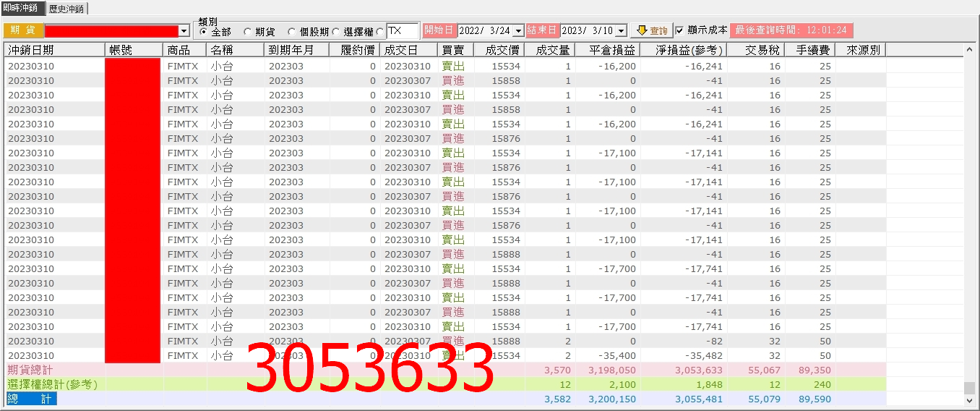This screenshot has height=411, width=980.
Task: Click the 查詢 query button
Action: pos(651,31)
